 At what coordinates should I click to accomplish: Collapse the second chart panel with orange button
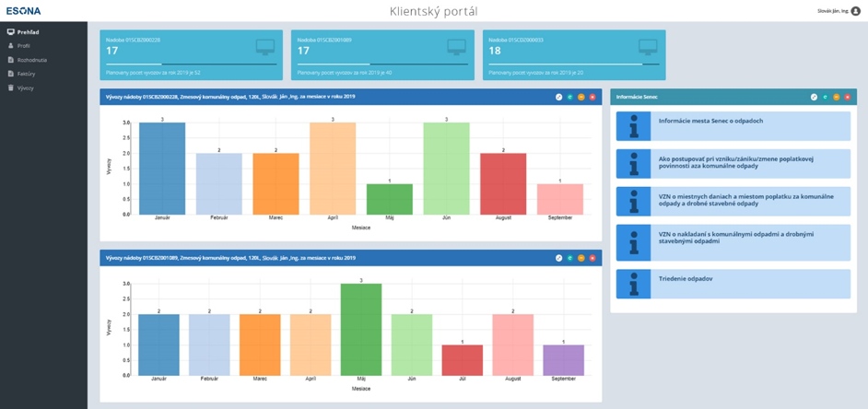click(581, 258)
